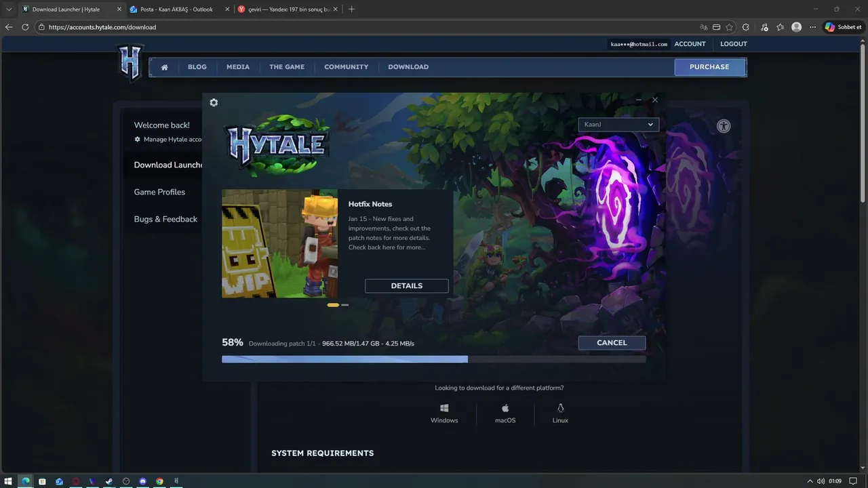The height and width of the screenshot is (488, 868).
Task: Open media control music icon
Action: (x=764, y=27)
